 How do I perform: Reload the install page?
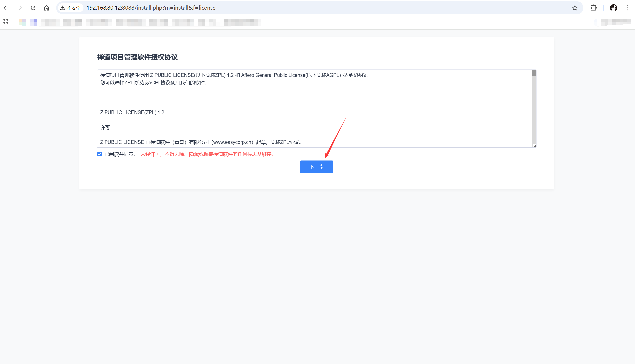(33, 8)
